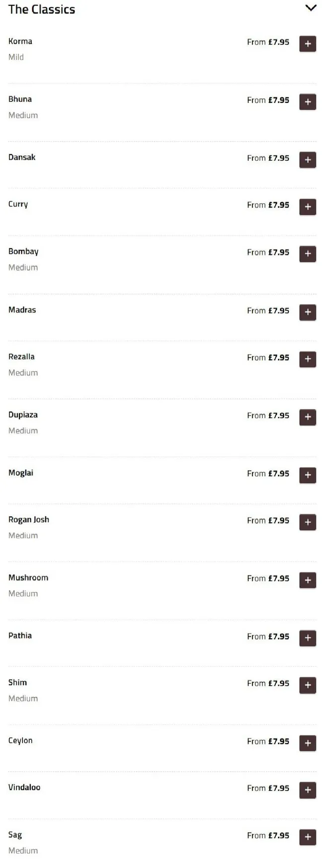Add Dansak using its plus button
The image size is (322, 868).
click(308, 160)
